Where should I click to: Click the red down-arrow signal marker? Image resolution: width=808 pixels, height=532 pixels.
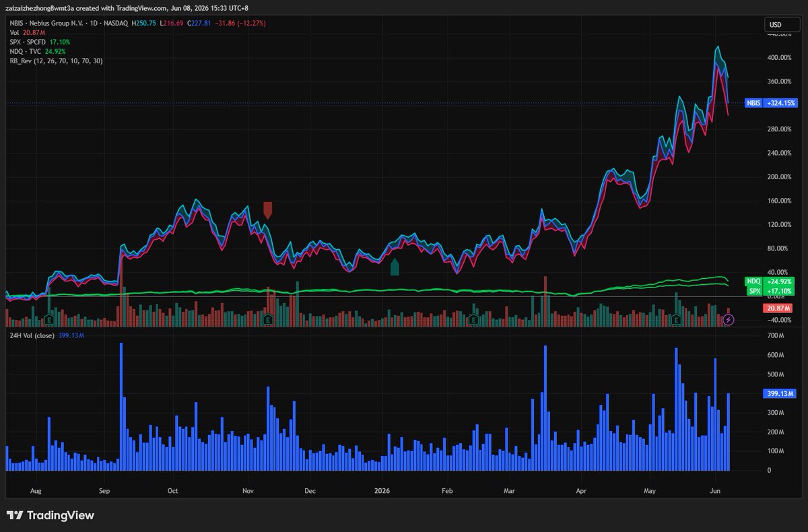click(267, 210)
